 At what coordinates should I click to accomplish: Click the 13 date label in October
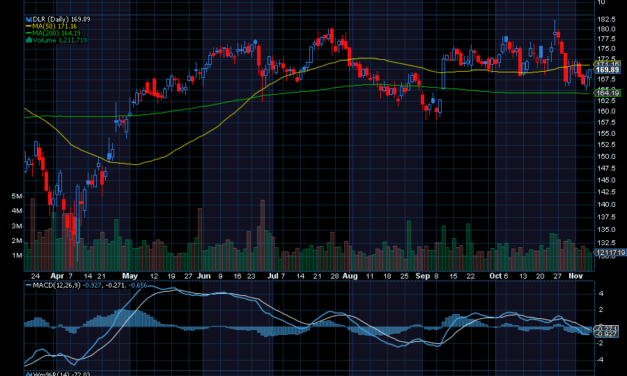tap(523, 276)
